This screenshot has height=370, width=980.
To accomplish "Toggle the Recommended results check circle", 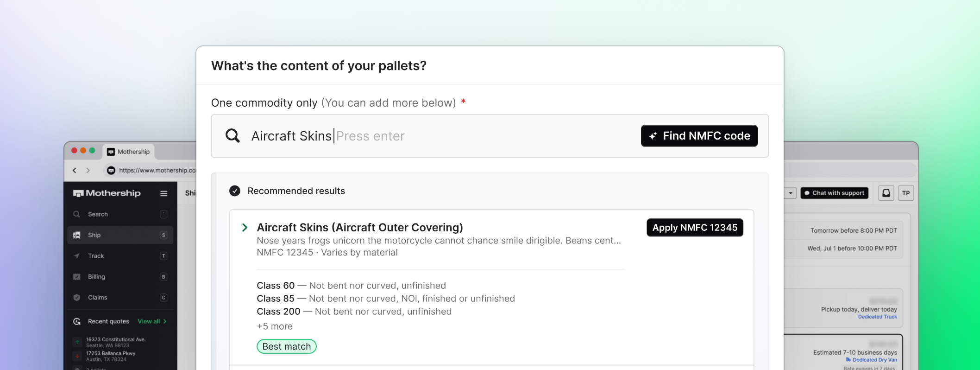I will (x=235, y=191).
